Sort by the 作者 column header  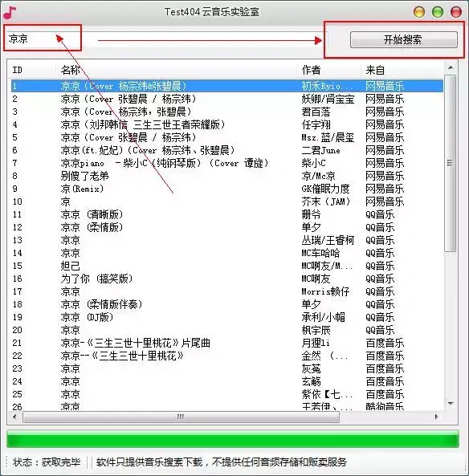click(328, 70)
